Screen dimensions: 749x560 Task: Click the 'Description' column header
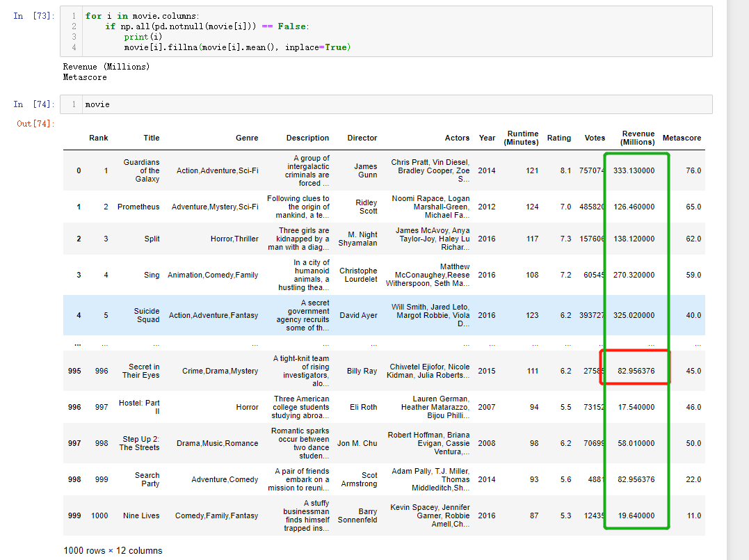pyautogui.click(x=307, y=138)
